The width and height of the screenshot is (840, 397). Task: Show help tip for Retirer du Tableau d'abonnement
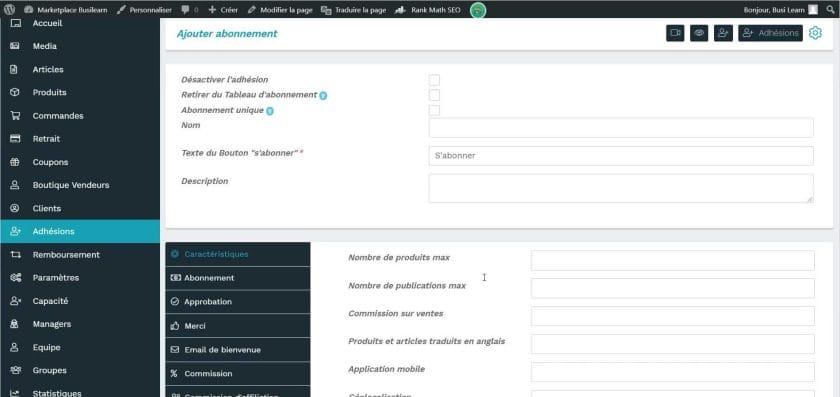pos(323,96)
